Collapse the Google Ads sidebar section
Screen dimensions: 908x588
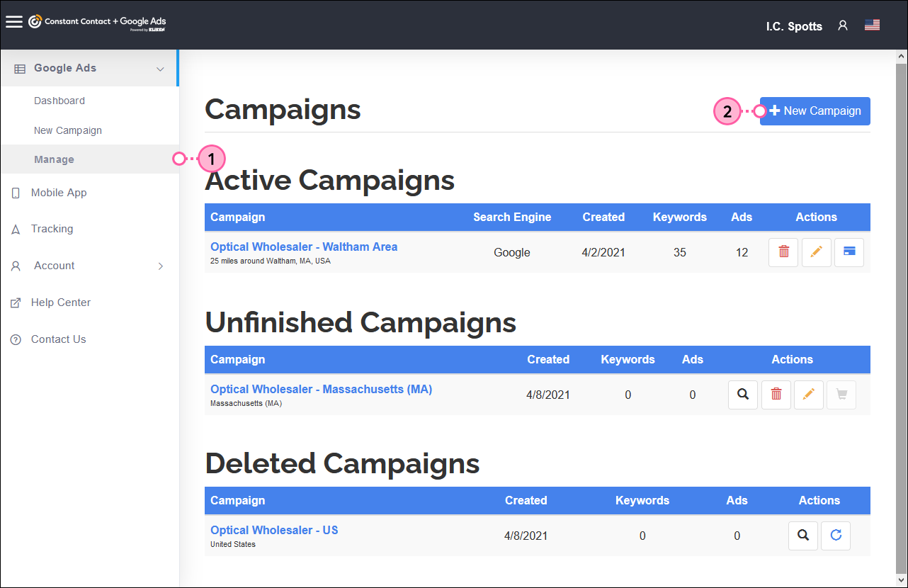click(161, 67)
